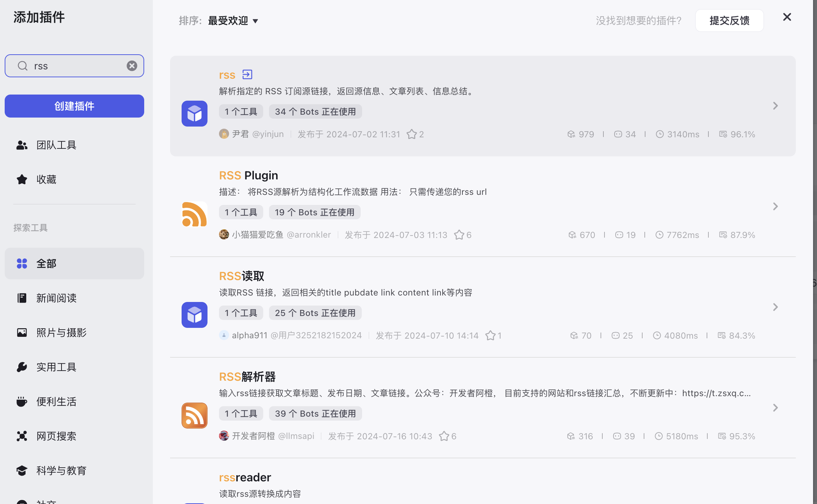Click the orange RSS Plugin feed icon
817x504 pixels.
point(194,214)
